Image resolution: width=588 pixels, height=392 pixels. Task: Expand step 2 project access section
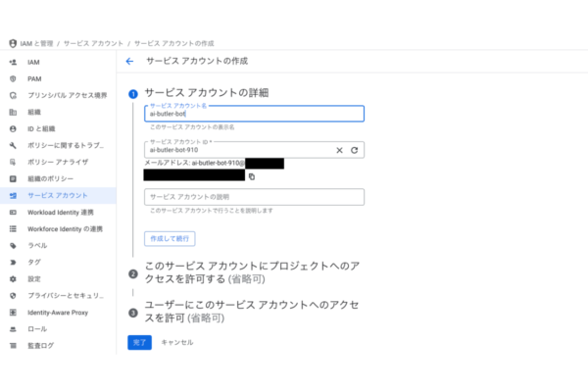coord(252,272)
